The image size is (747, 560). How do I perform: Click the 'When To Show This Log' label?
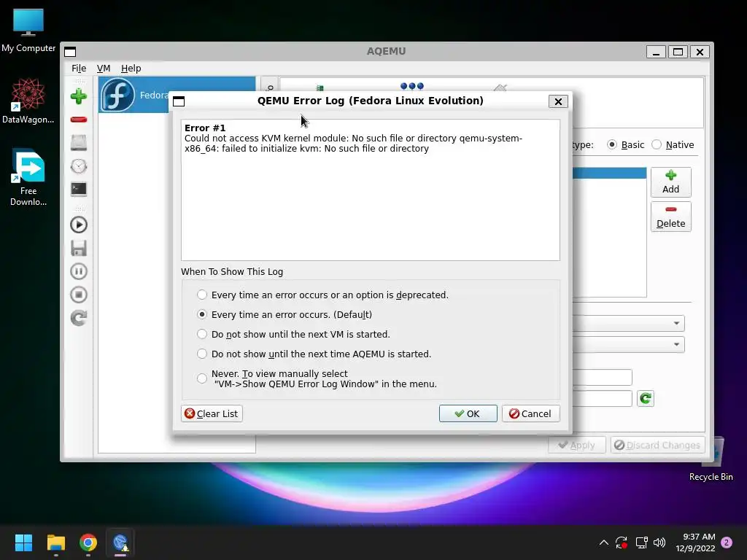coord(232,271)
